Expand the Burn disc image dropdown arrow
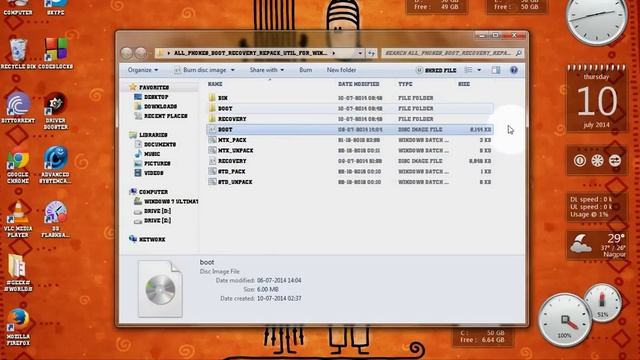640x360 pixels. pyautogui.click(x=233, y=70)
